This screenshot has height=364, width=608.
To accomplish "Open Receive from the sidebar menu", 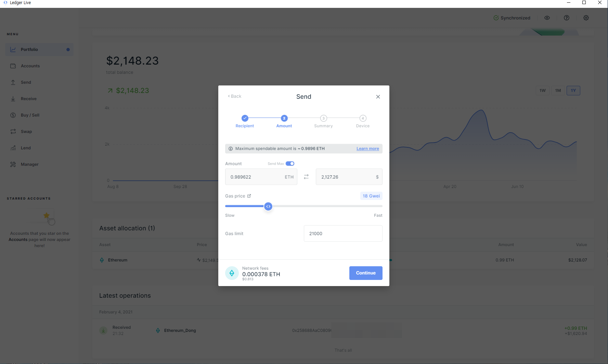I will pos(39,99).
